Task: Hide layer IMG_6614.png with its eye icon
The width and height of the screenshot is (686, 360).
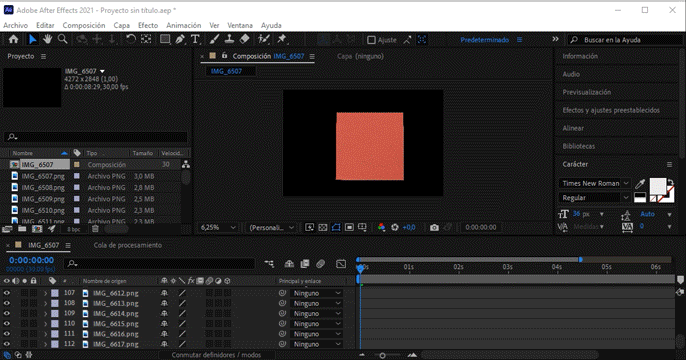Action: [x=7, y=314]
